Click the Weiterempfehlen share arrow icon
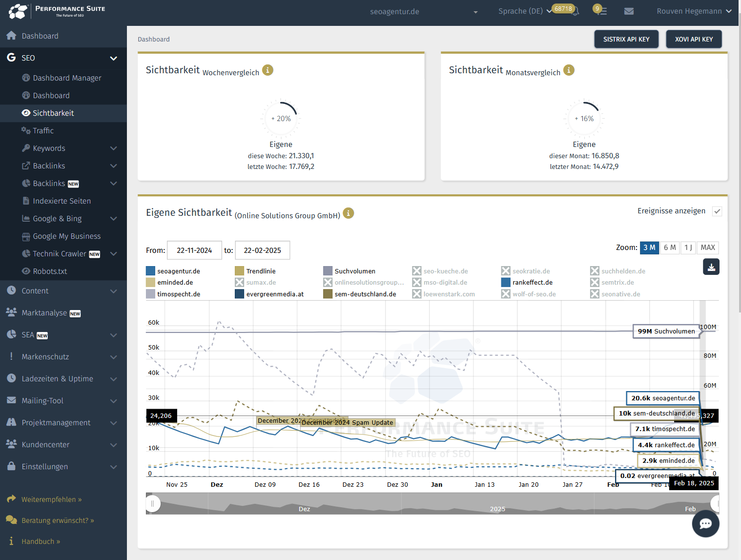Screen dimensions: 741x560 coord(11,499)
